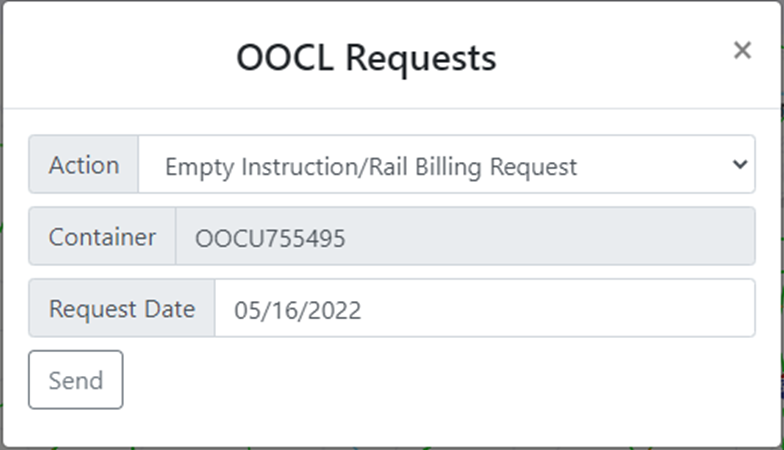
Task: Select the Empty Instruction/Rail Billing Request option text
Action: [371, 167]
